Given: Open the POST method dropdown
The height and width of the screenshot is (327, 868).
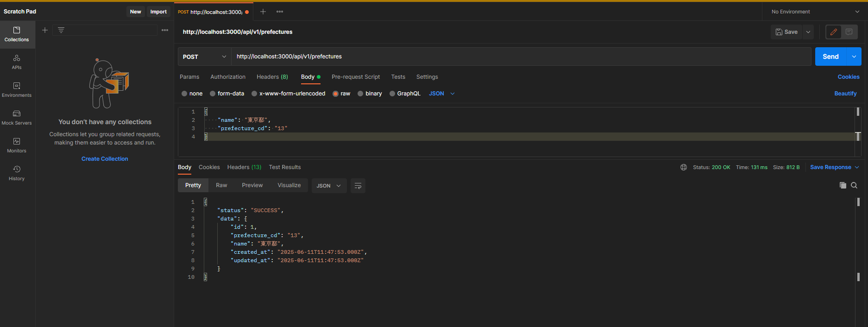Looking at the screenshot, I should (205, 57).
